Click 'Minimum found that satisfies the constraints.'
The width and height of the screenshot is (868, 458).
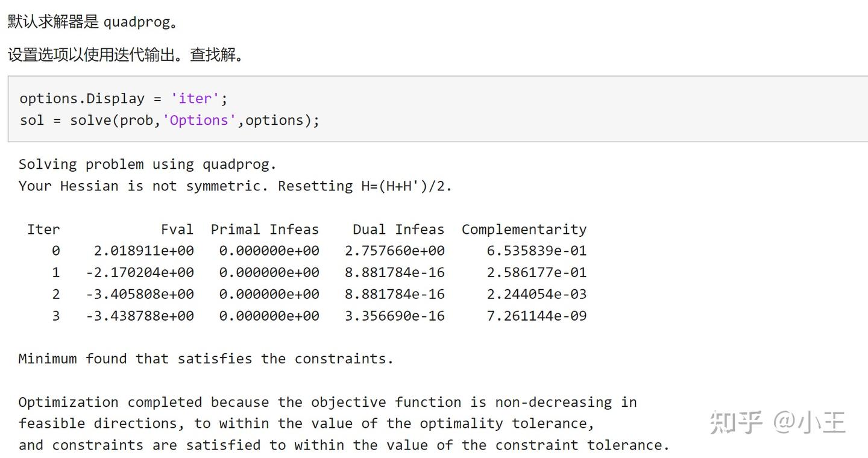pyautogui.click(x=206, y=359)
